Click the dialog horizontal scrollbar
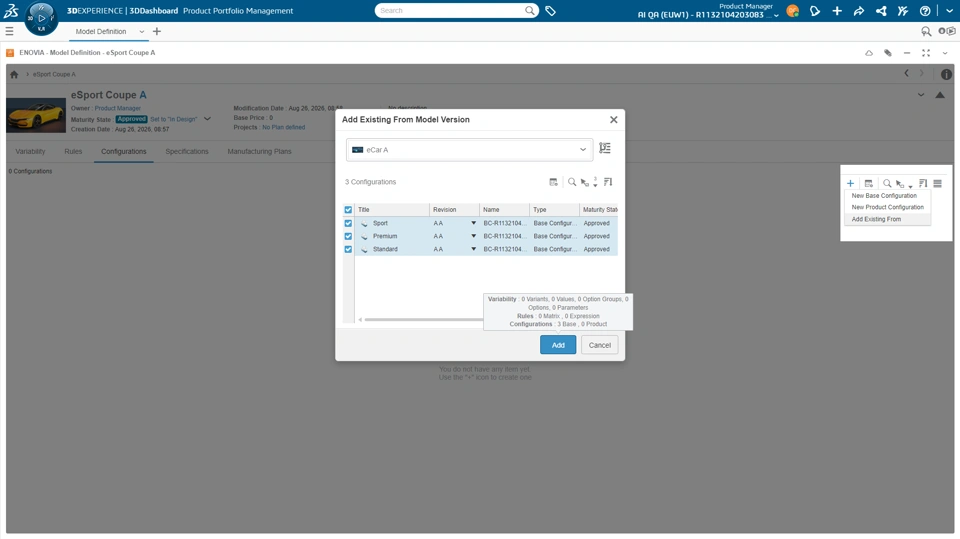The width and height of the screenshot is (960, 539). pos(422,320)
